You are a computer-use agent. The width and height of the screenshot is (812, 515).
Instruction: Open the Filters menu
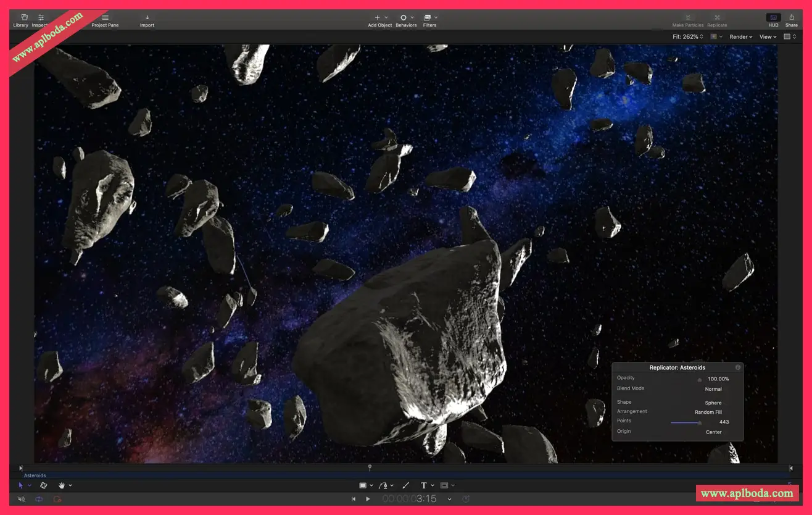coord(429,20)
